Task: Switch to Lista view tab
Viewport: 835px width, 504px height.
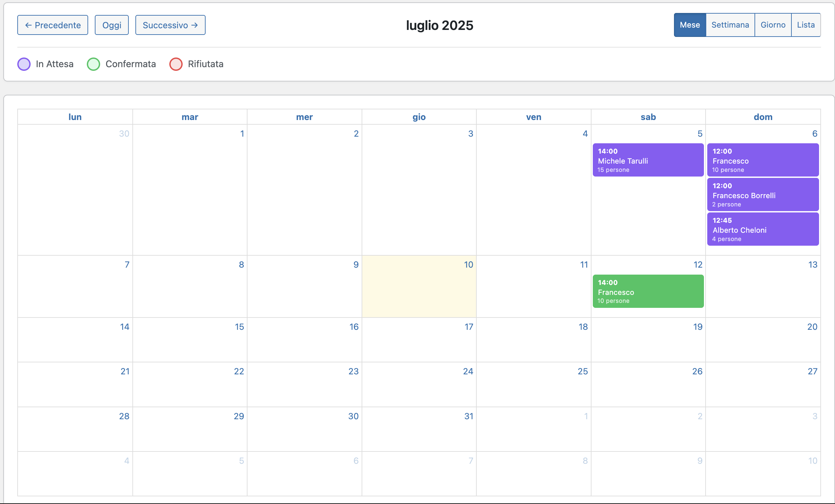Action: 805,25
